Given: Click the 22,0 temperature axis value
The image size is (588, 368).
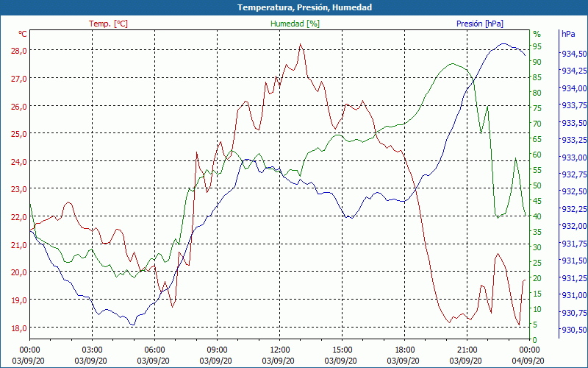Looking at the screenshot, I should pyautogui.click(x=19, y=217).
